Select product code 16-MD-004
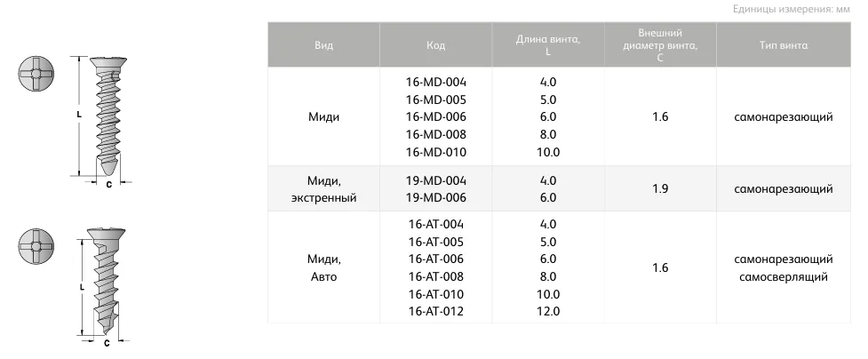868x359 pixels. click(x=435, y=82)
